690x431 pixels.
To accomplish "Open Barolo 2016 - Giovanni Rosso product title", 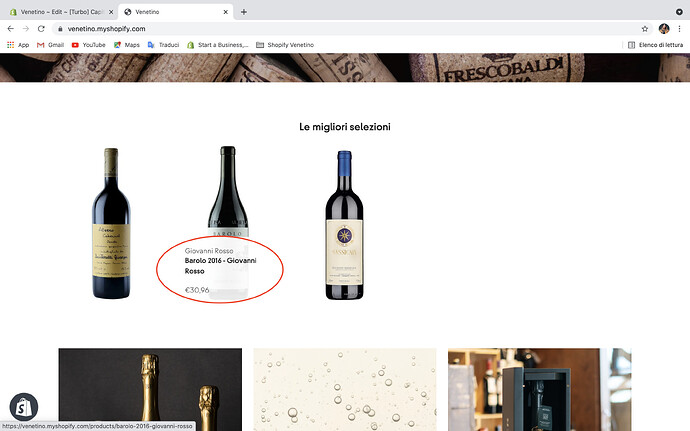I will (220, 266).
